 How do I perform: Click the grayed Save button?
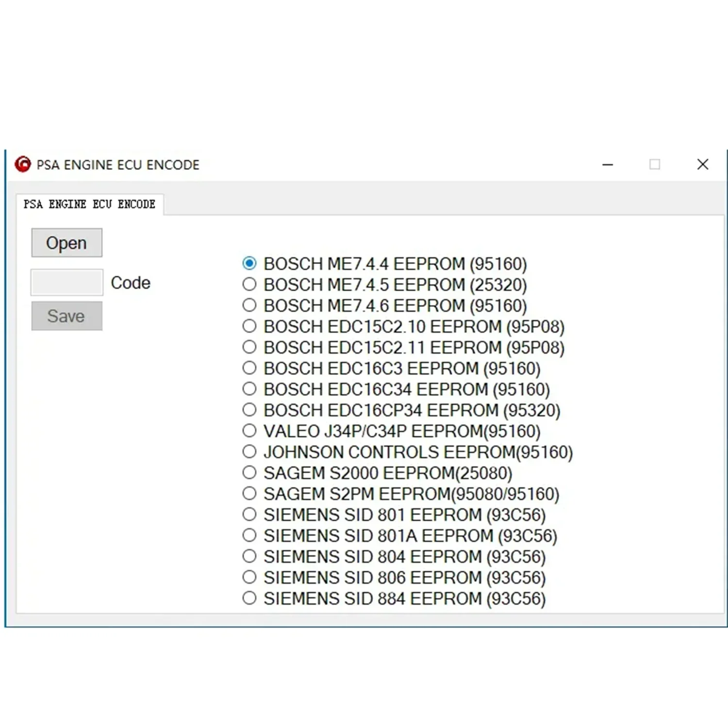coord(67,316)
